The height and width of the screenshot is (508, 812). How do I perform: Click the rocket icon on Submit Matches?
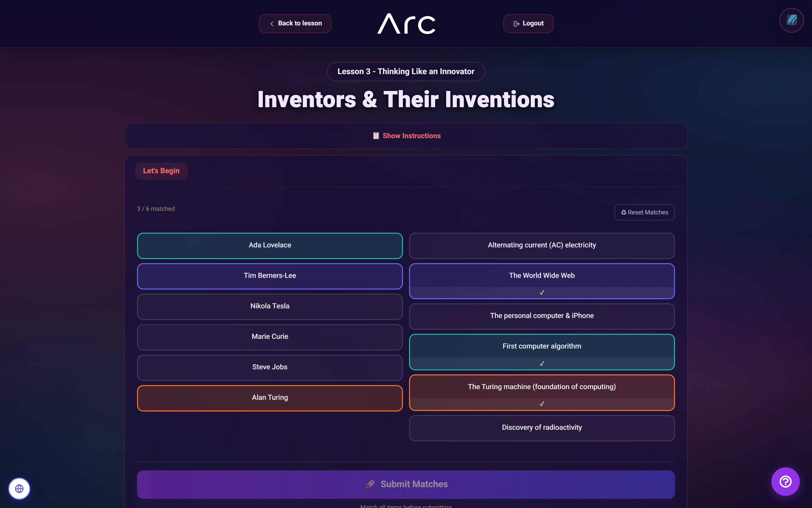click(370, 484)
